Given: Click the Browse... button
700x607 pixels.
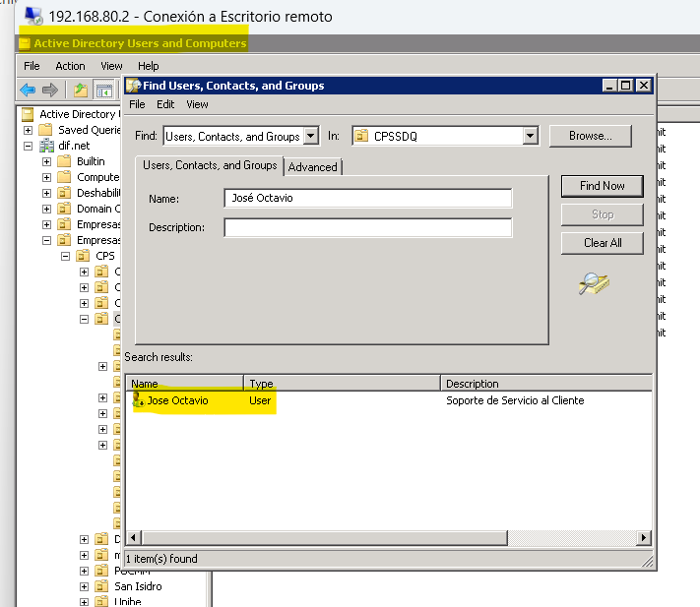Looking at the screenshot, I should pos(590,136).
